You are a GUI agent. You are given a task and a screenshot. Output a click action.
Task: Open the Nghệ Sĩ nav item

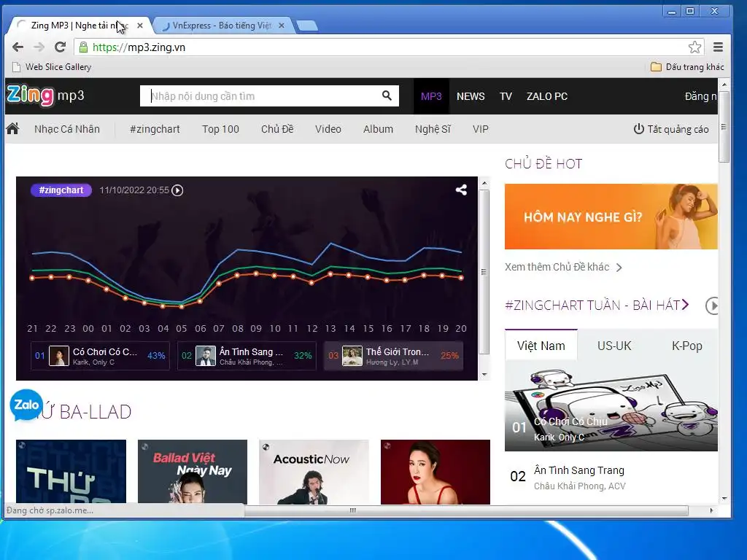click(433, 129)
